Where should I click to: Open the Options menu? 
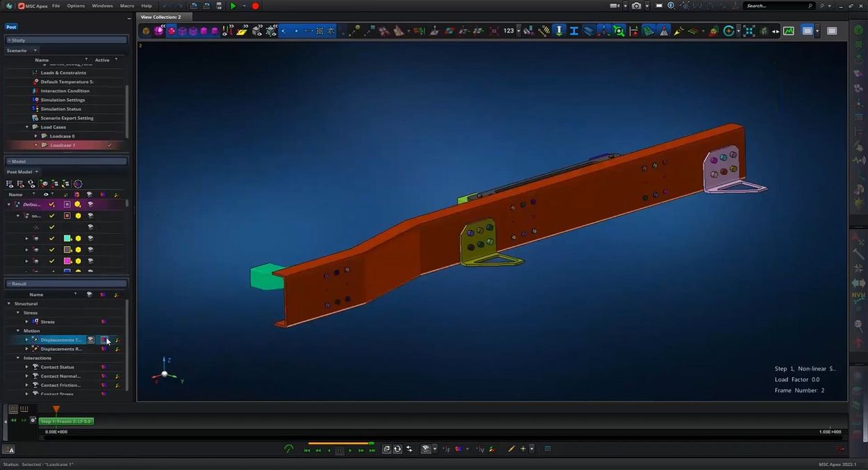click(x=76, y=6)
